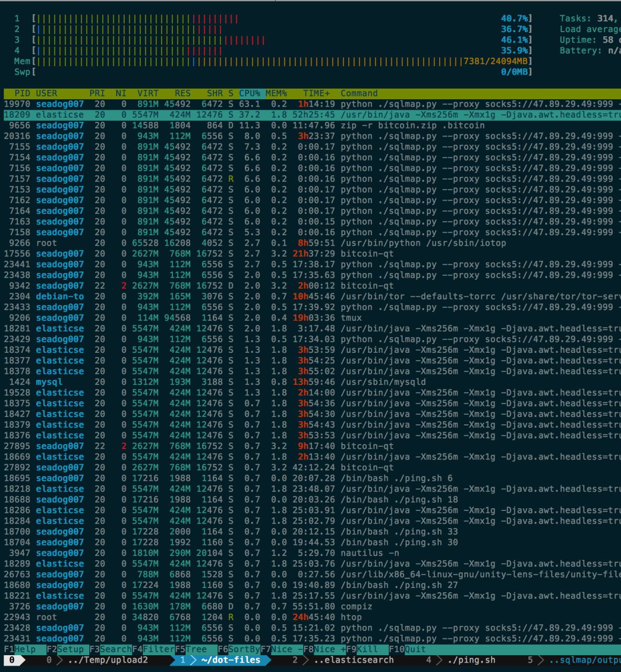Switch to tmux window ..elasticsearch
621x672 pixels.
tap(344, 660)
